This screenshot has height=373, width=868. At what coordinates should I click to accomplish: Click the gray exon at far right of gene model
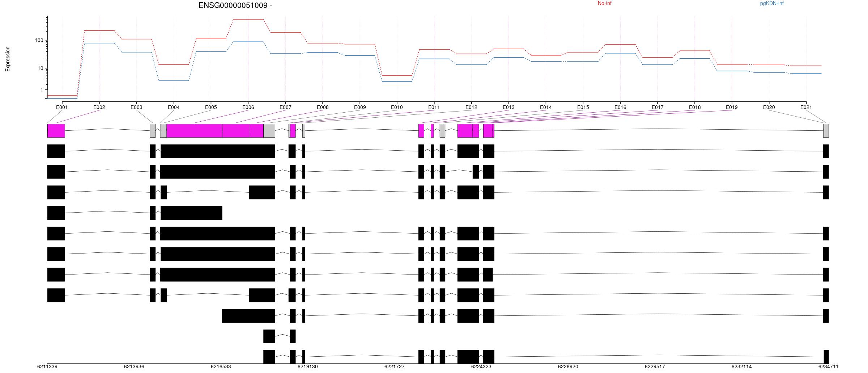point(826,131)
